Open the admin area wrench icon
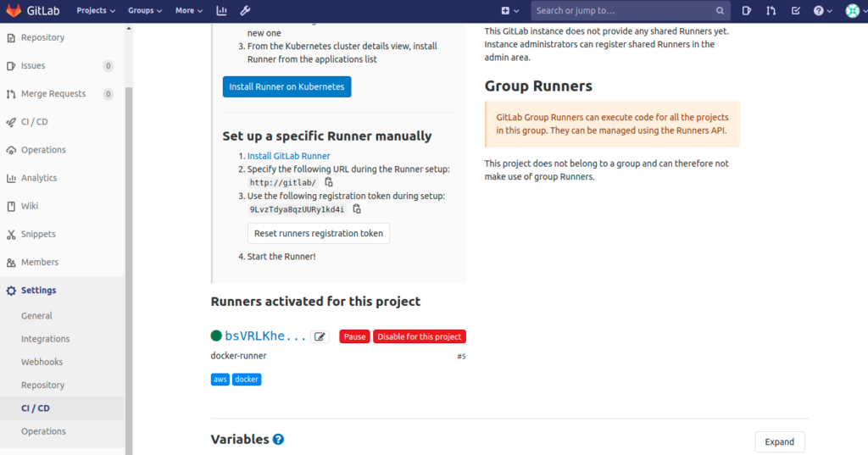868x455 pixels. [245, 10]
